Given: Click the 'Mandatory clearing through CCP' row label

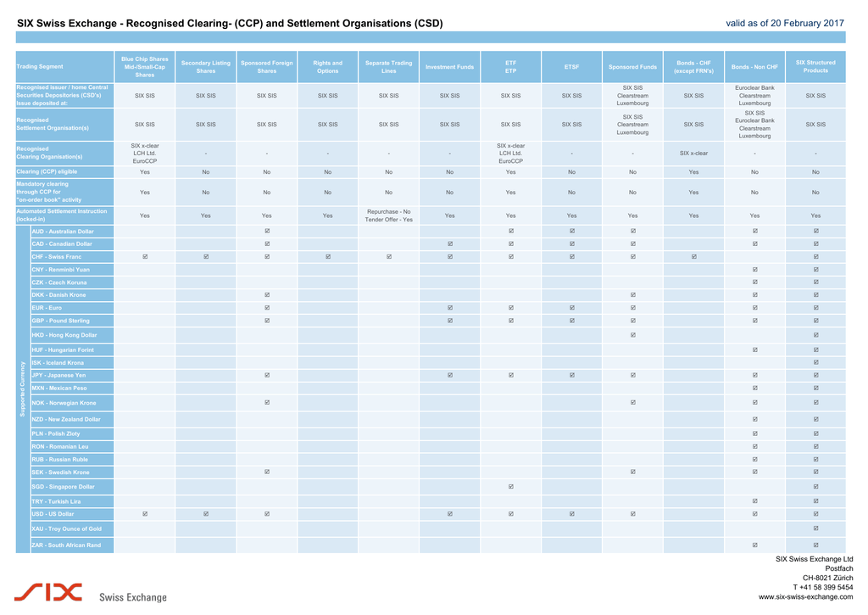Looking at the screenshot, I should (64, 192).
